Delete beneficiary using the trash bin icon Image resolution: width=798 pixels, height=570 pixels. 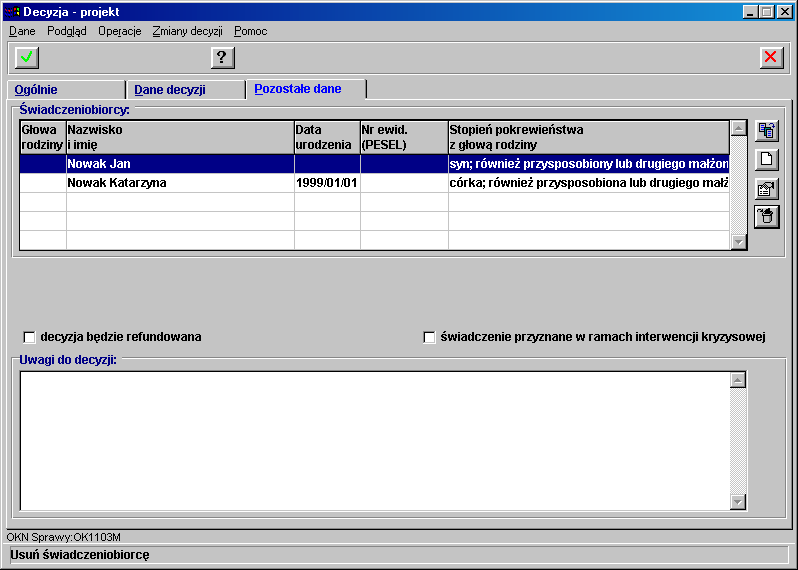tap(766, 218)
